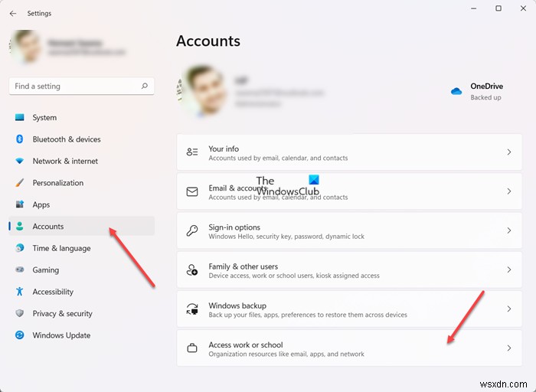Open the Email & accounts title
The image size is (536, 392).
237,188
